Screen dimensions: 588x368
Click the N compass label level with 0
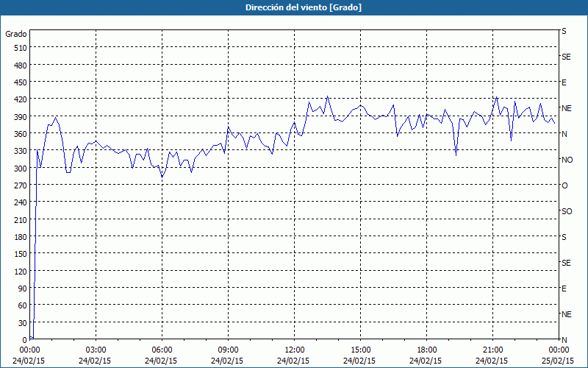coord(564,340)
